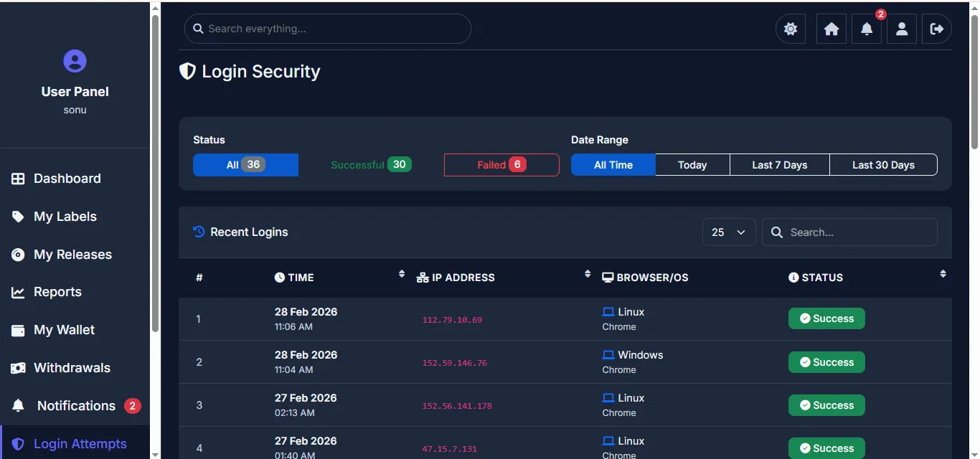Click the laptop icon beside Windows
980x459 pixels.
point(608,355)
